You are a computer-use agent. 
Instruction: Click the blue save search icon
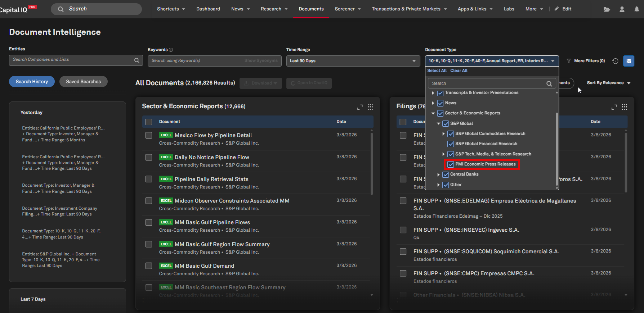coord(629,61)
